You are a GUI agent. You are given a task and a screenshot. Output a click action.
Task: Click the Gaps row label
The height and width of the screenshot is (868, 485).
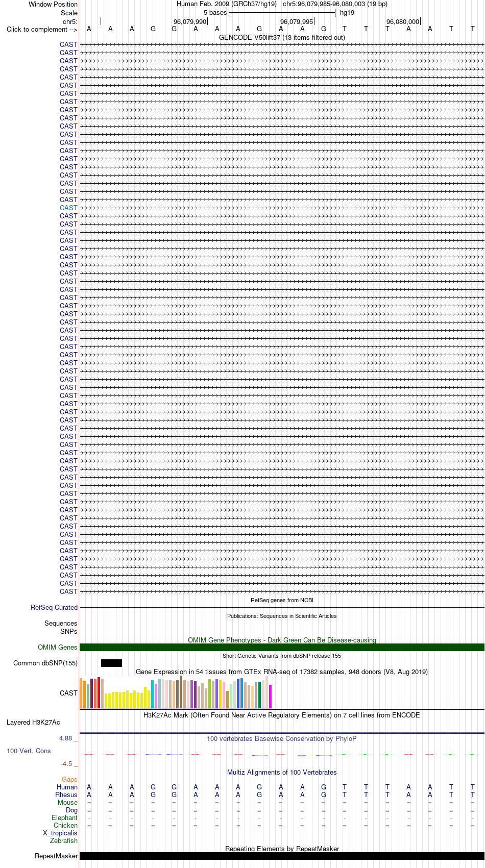click(x=69, y=780)
